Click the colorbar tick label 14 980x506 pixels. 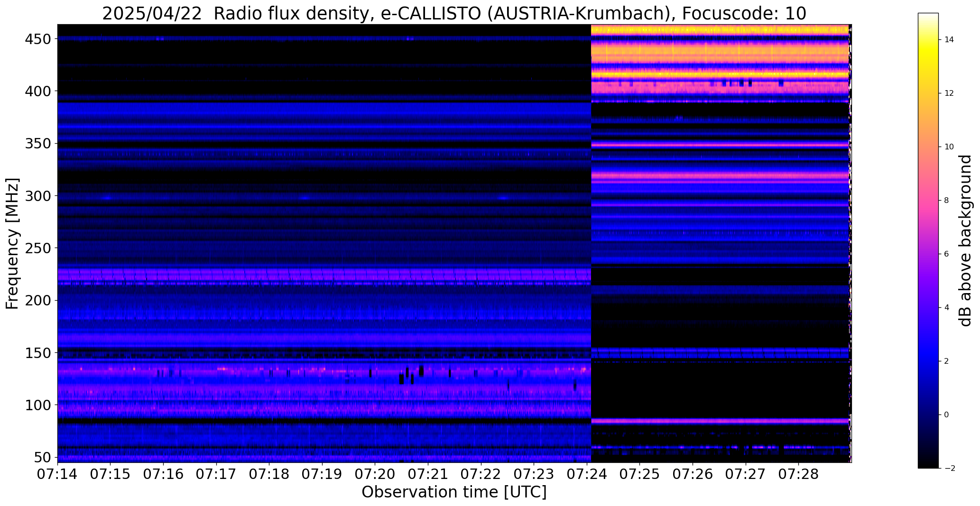click(949, 40)
